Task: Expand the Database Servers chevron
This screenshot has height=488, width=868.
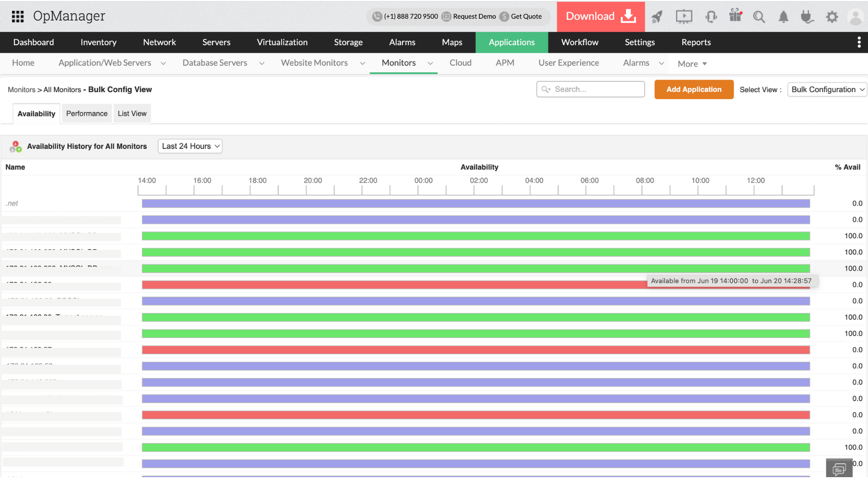Action: (262, 63)
